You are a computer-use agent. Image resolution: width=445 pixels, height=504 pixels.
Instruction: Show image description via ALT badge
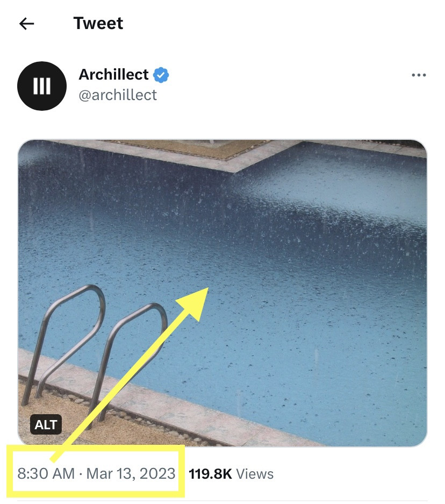point(46,424)
